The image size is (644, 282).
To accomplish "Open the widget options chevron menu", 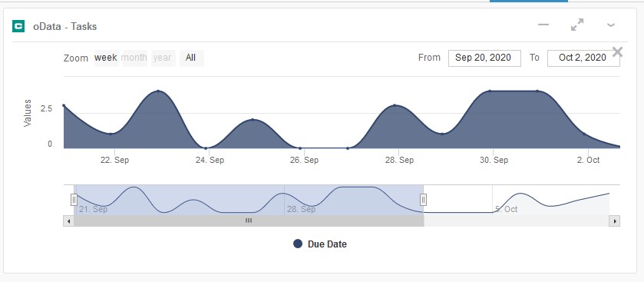I will point(611,25).
